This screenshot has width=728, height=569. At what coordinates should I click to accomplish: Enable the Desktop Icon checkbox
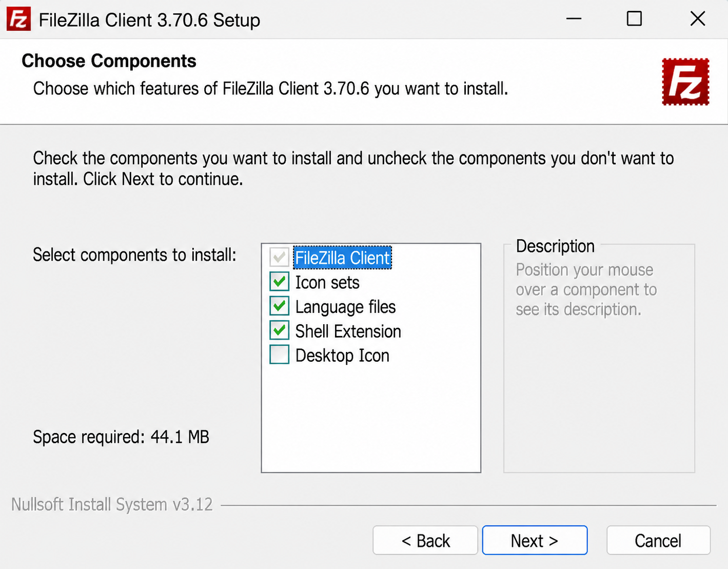(x=279, y=355)
